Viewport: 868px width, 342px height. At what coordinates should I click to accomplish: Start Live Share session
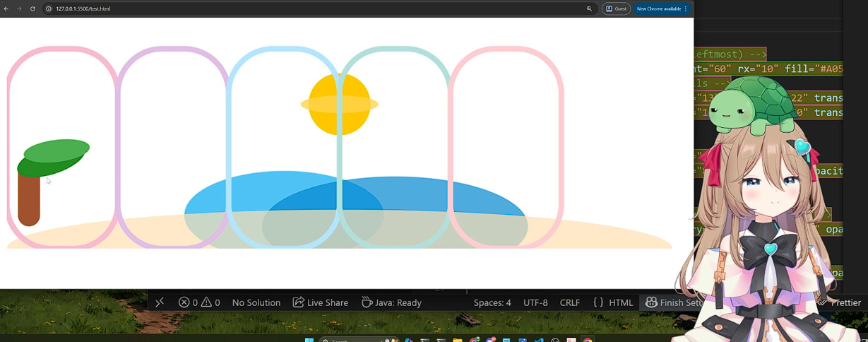click(321, 302)
